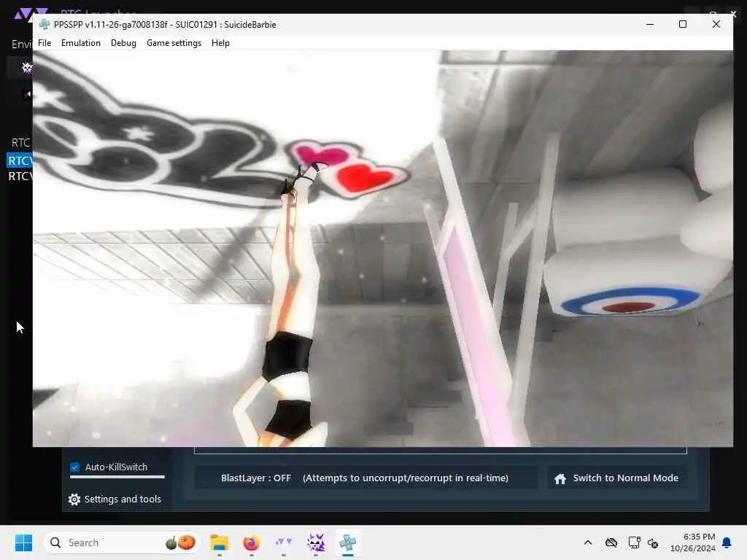Click the monster icon in RTC Launcher sidebar
747x560 pixels.
(x=27, y=68)
